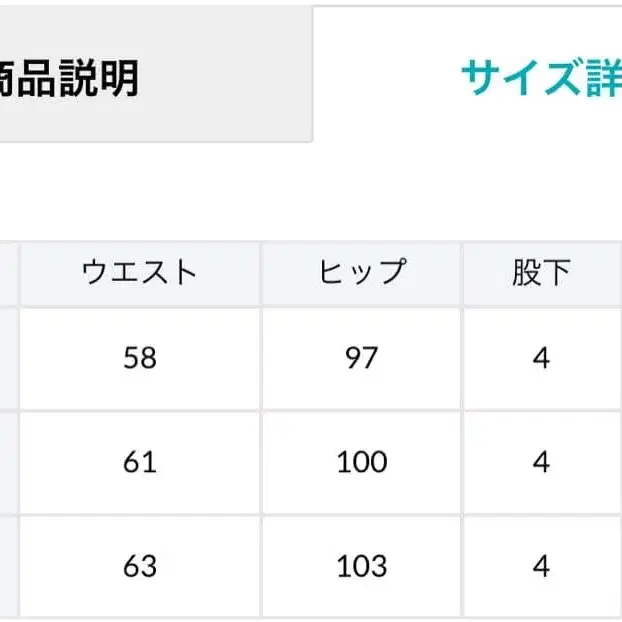This screenshot has width=622, height=622.
Task: Click the cut-off header cell left of ウエスト
Action: 7,273
